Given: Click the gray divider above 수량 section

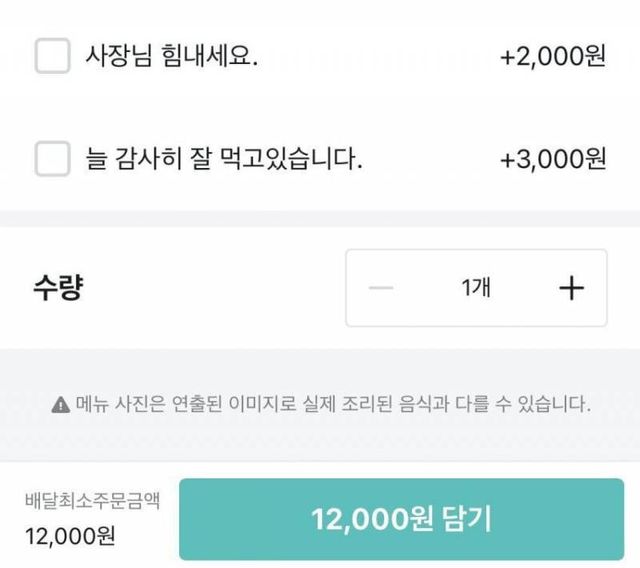Looking at the screenshot, I should click(320, 219).
